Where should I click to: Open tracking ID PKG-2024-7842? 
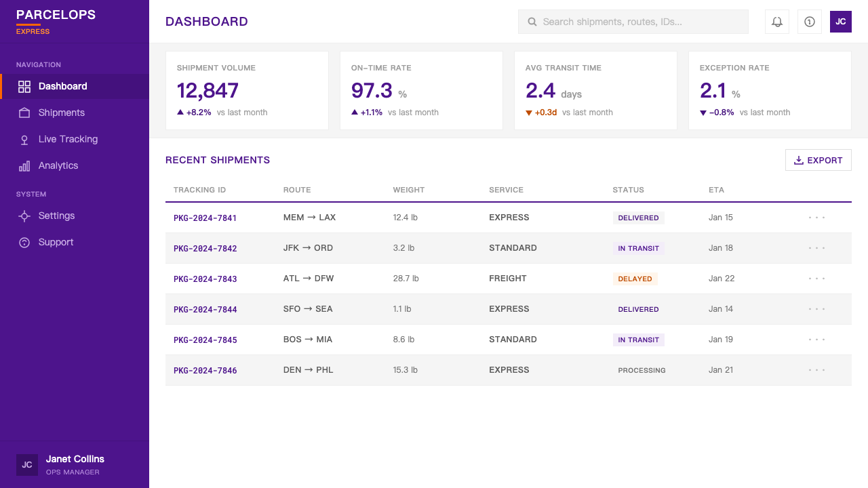[x=205, y=249]
